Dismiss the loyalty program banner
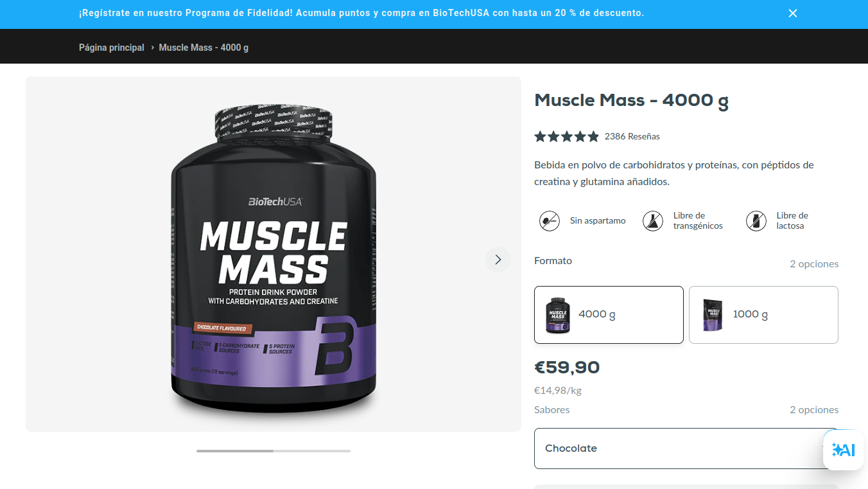Image resolution: width=868 pixels, height=489 pixels. 793,13
